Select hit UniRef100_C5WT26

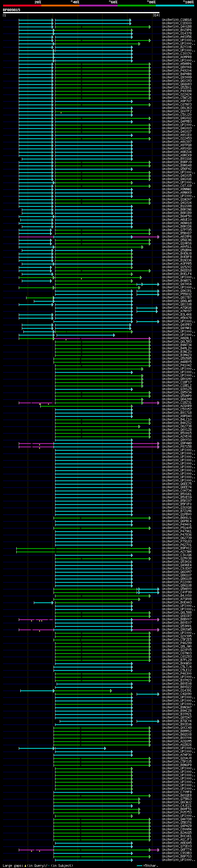click(x=176, y=98)
